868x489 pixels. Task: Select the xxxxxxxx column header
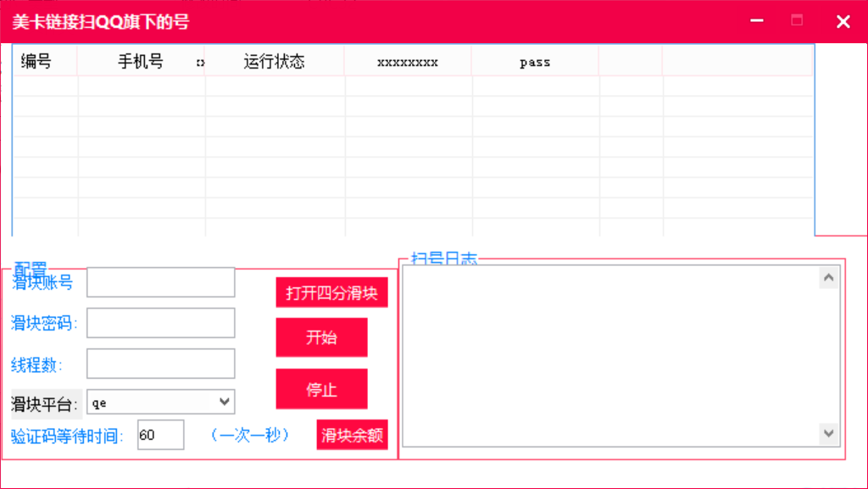click(407, 60)
